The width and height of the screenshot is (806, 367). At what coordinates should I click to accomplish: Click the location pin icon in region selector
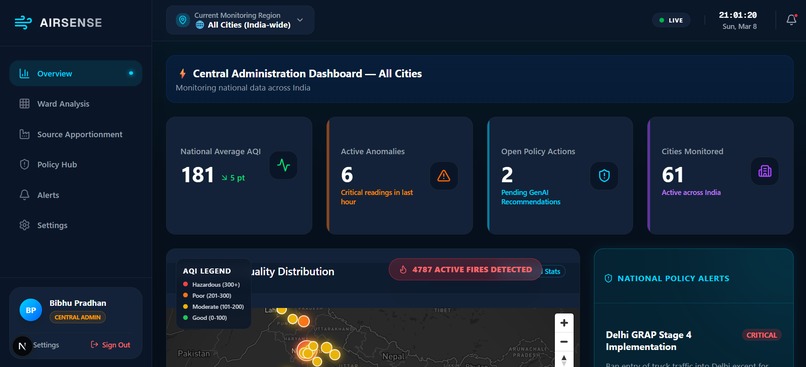point(182,20)
